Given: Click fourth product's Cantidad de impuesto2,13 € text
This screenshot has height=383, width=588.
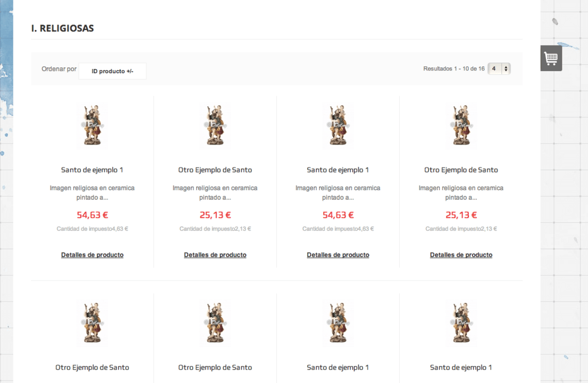Looking at the screenshot, I should coord(461,229).
